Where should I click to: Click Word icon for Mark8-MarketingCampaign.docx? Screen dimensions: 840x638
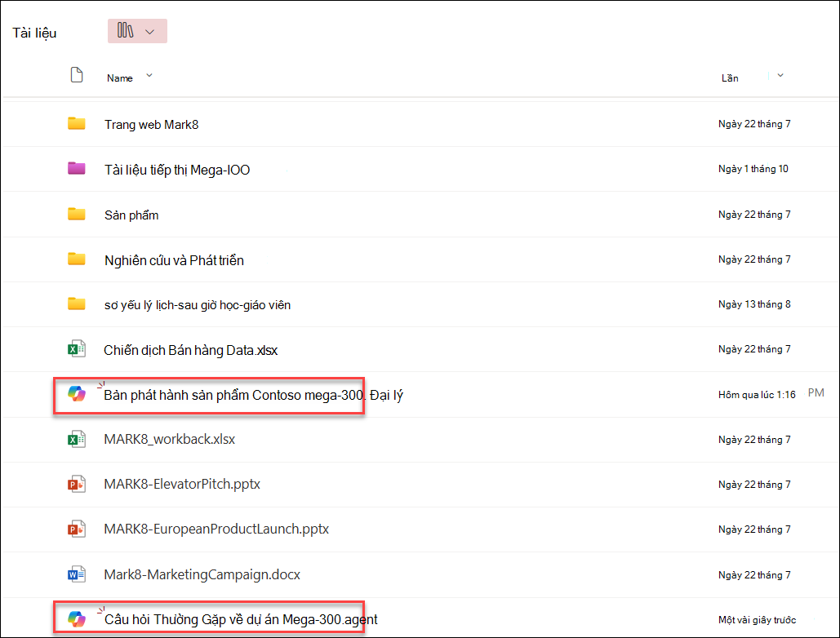77,574
